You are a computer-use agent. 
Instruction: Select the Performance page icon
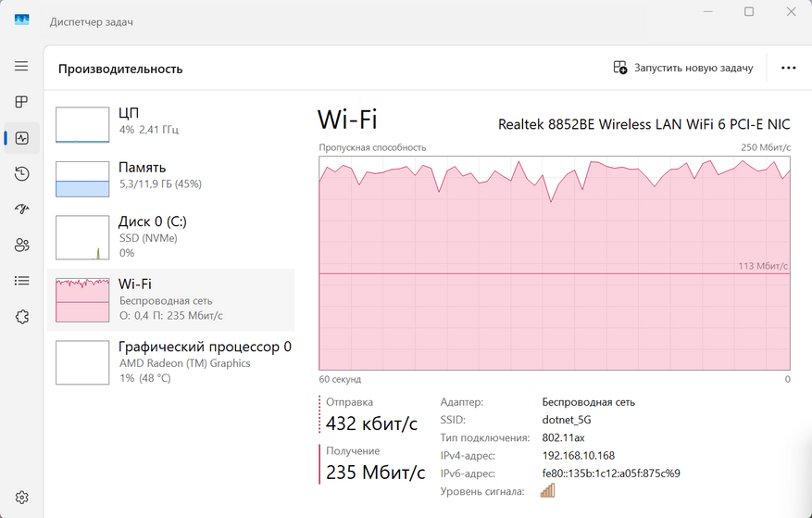tap(21, 138)
